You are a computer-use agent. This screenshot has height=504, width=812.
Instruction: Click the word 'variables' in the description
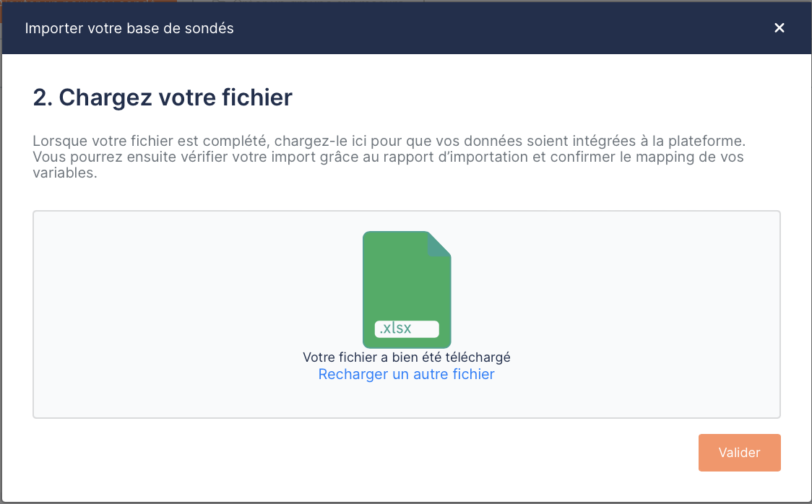click(x=64, y=173)
